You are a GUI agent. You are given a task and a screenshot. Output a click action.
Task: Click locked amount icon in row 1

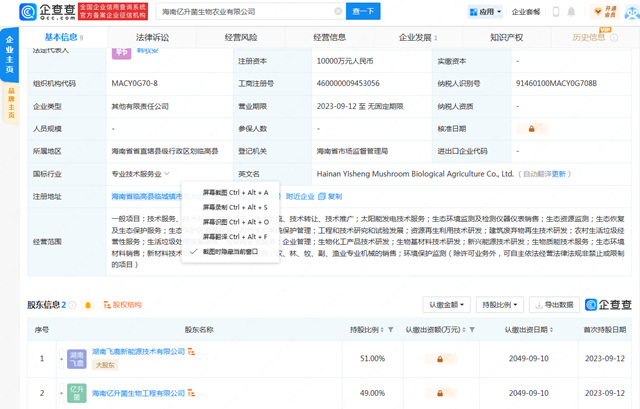(440, 359)
